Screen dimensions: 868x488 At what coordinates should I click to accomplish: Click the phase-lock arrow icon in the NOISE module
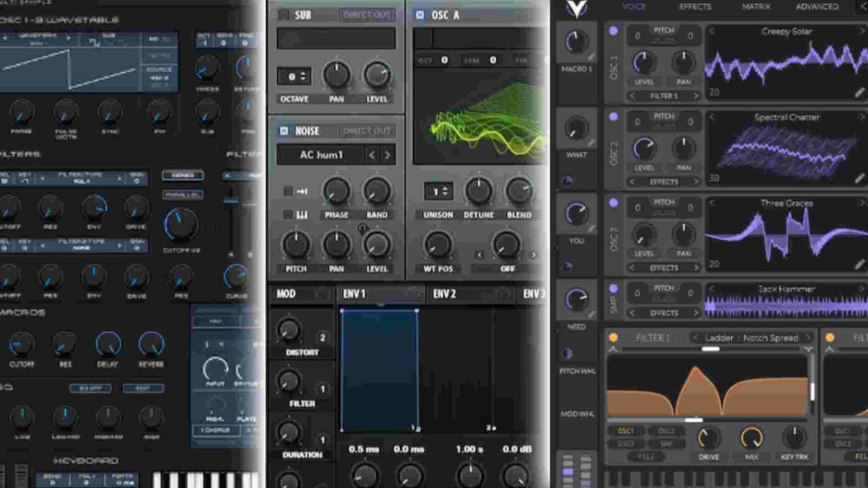point(303,191)
